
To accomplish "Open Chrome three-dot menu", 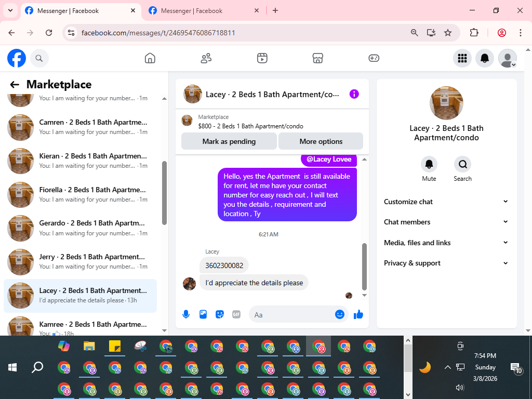I will pos(521,33).
